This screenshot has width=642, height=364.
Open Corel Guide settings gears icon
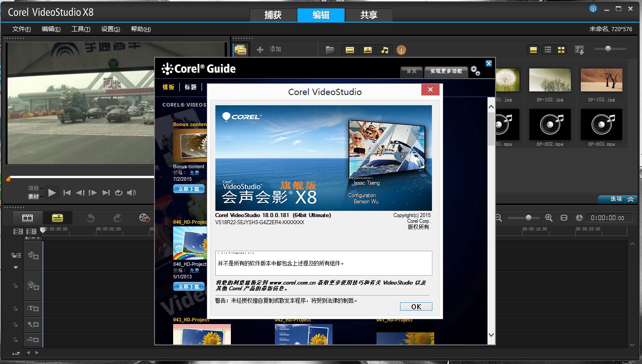(x=475, y=71)
